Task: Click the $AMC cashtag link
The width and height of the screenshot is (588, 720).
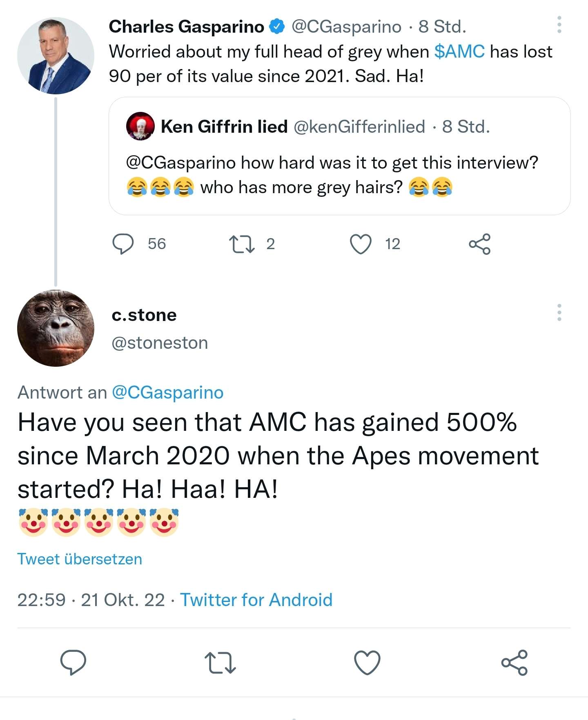Action: point(459,52)
